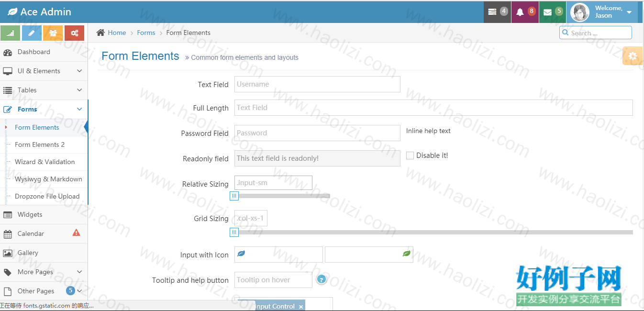Click the red cogs shortcut button
Screen dimensions: 644x311
(74, 33)
